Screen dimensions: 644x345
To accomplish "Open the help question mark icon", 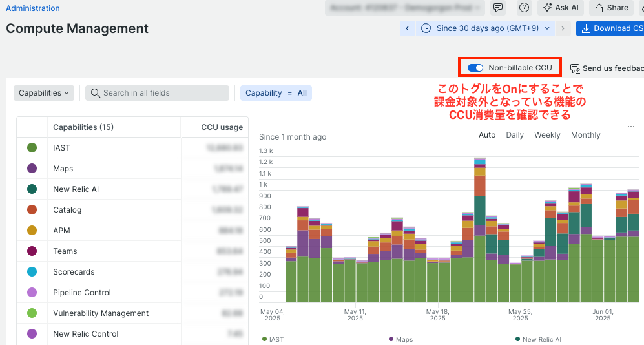I will (x=524, y=8).
